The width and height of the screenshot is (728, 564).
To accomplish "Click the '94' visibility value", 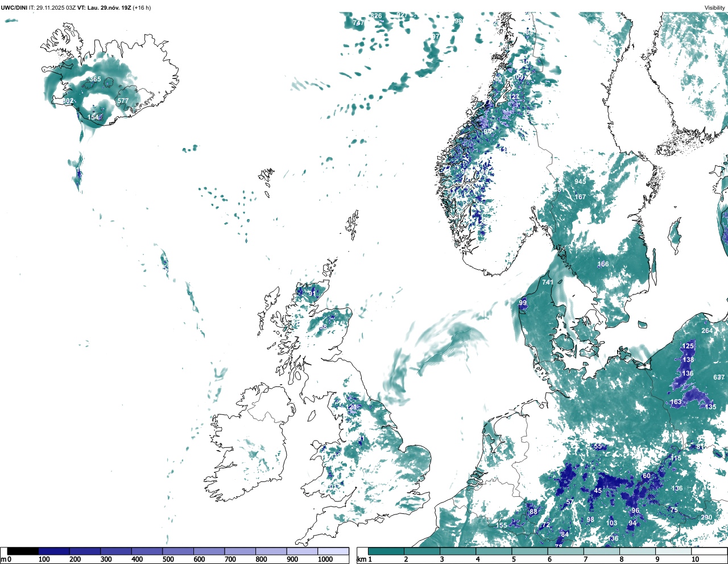I will point(632,523).
